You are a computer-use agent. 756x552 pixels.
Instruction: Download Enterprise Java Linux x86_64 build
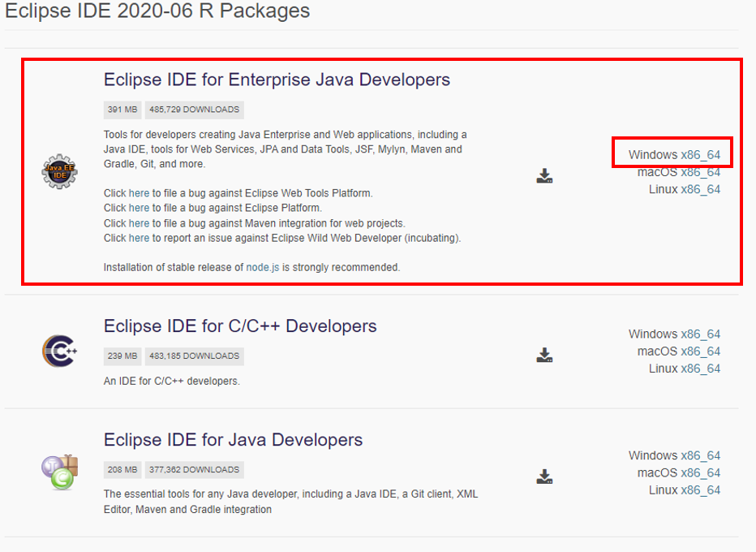pyautogui.click(x=700, y=189)
